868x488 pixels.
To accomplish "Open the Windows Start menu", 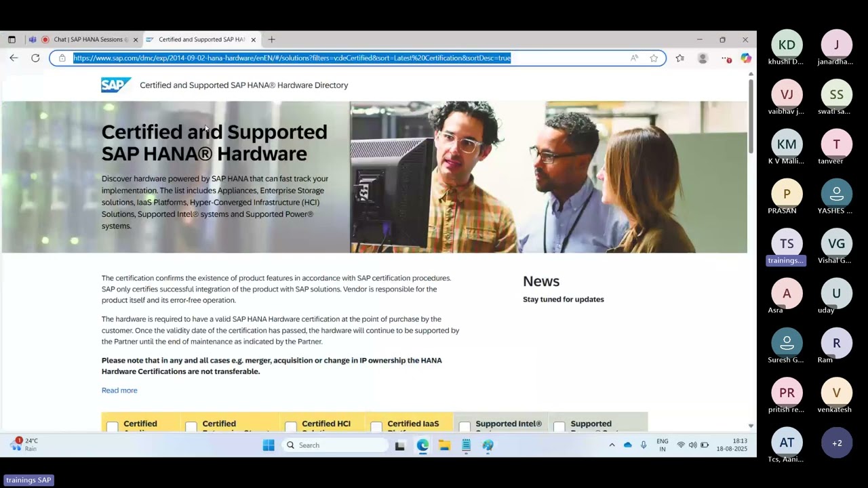I will 269,445.
